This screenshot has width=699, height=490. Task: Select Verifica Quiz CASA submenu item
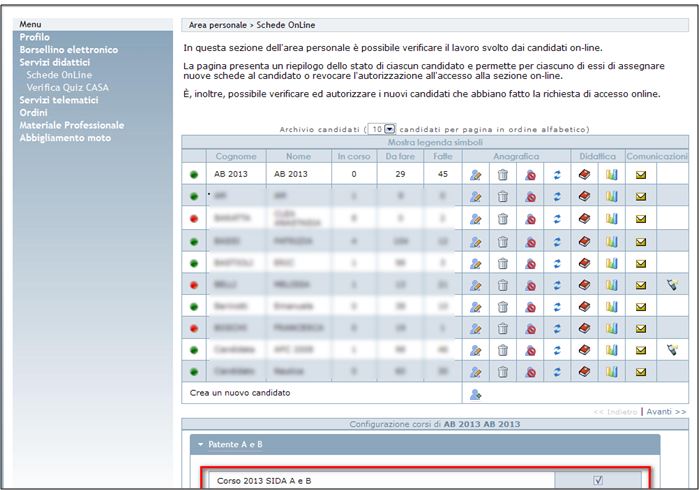(x=70, y=87)
